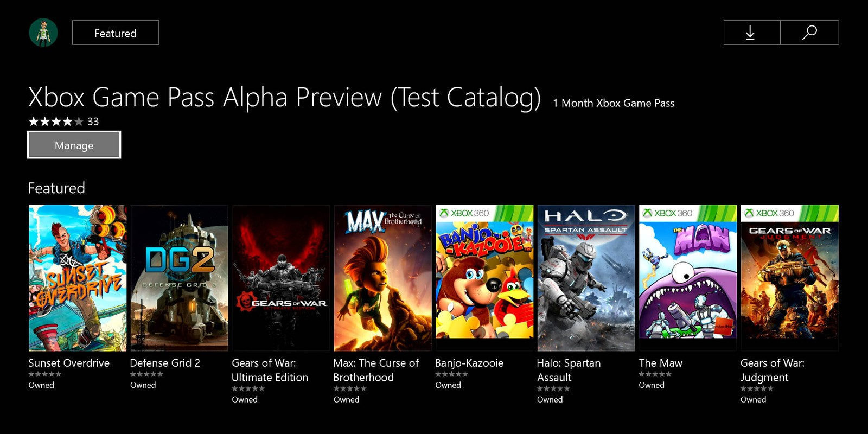
Task: Click the Xbox Game Pass Alpha Preview title
Action: 285,98
